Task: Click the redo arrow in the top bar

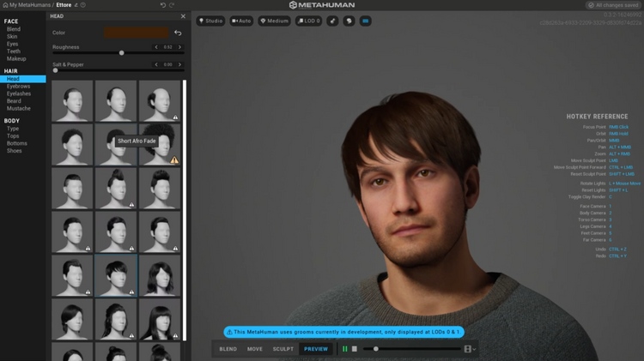Action: [172, 5]
